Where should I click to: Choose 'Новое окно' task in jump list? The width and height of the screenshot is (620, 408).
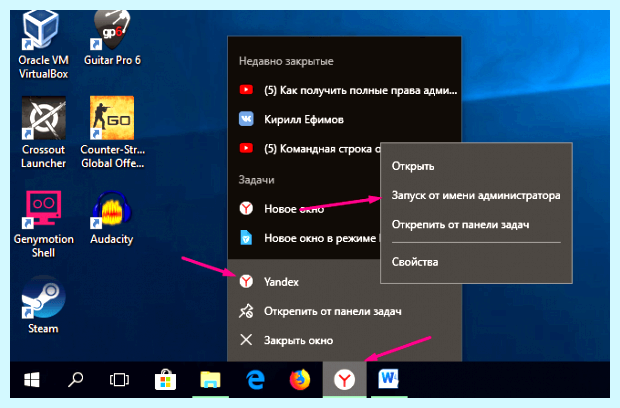[304, 208]
